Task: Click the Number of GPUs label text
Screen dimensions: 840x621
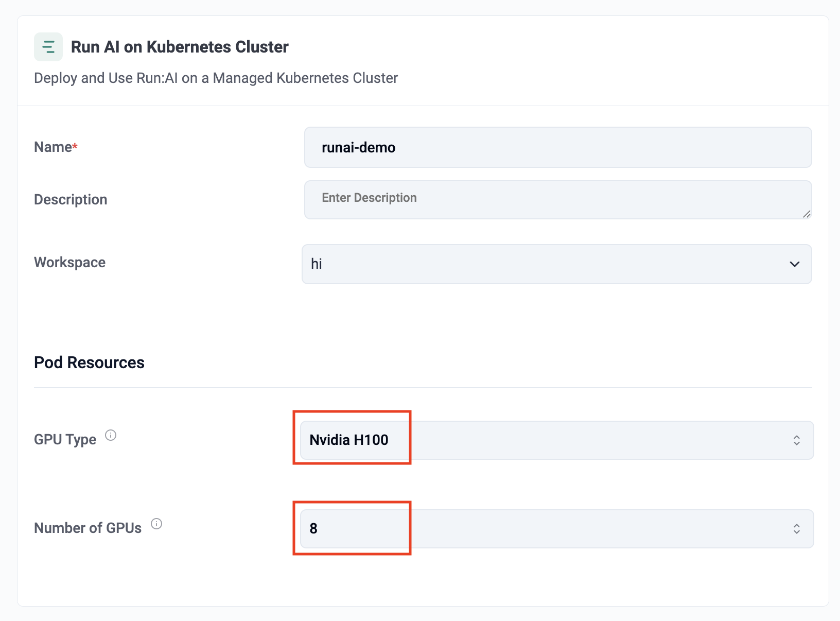Action: 87,528
